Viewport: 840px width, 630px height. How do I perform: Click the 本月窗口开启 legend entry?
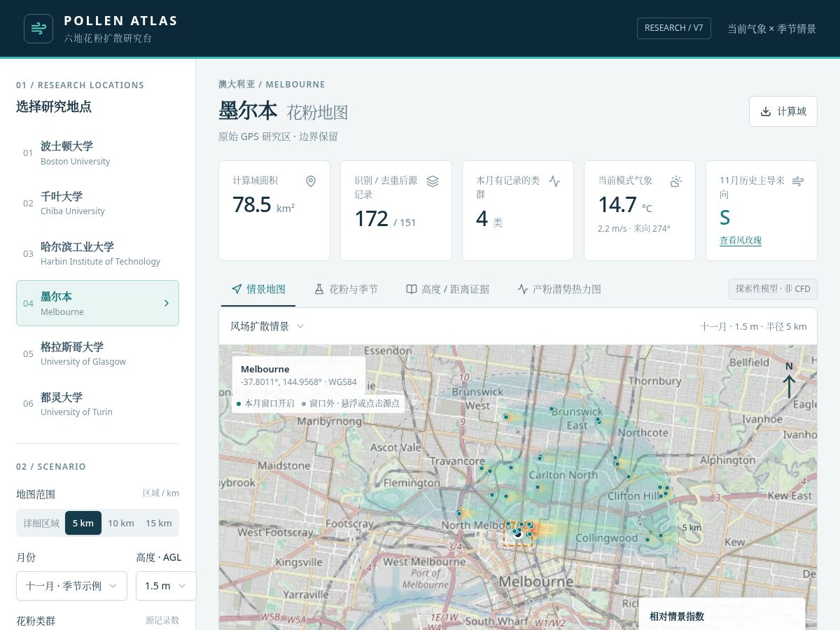(x=265, y=404)
